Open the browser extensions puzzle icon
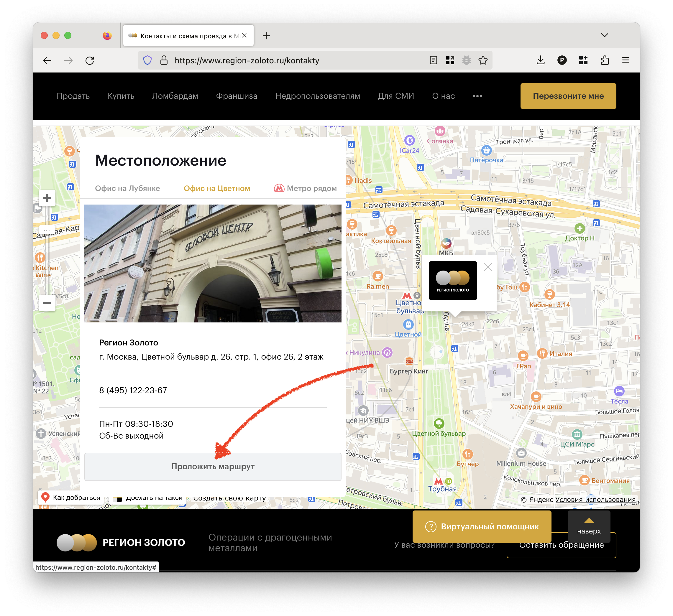 pyautogui.click(x=605, y=60)
